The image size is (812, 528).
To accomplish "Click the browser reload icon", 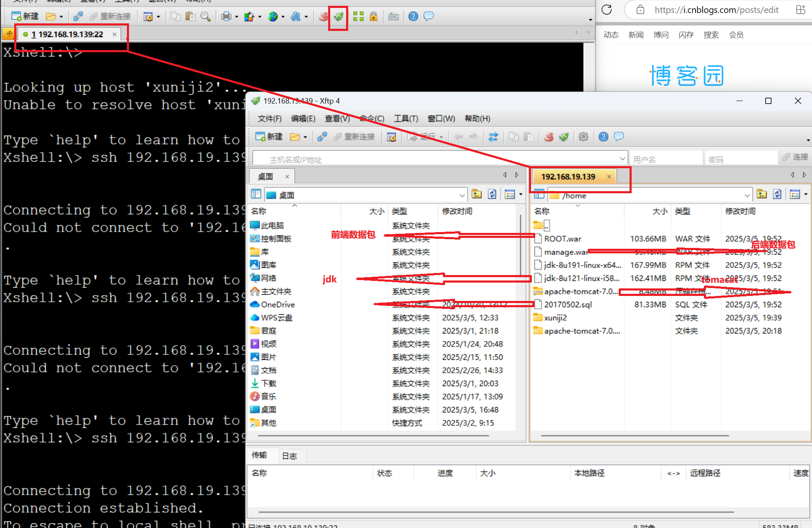I will (x=607, y=10).
